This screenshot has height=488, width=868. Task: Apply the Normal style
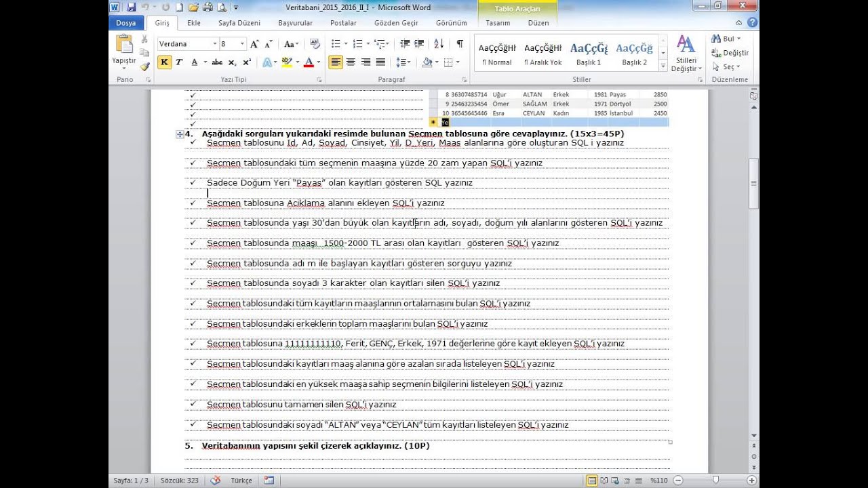click(497, 53)
